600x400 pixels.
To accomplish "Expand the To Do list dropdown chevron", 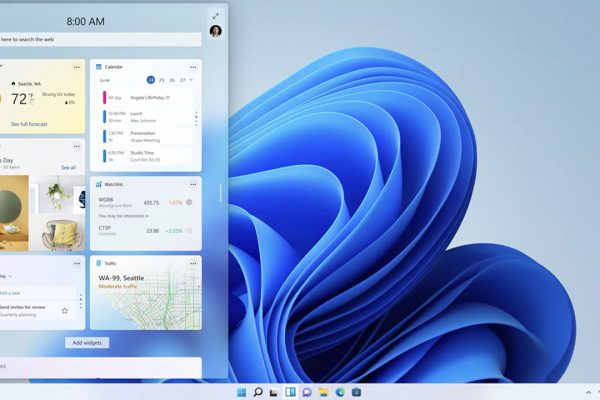I will pyautogui.click(x=10, y=276).
